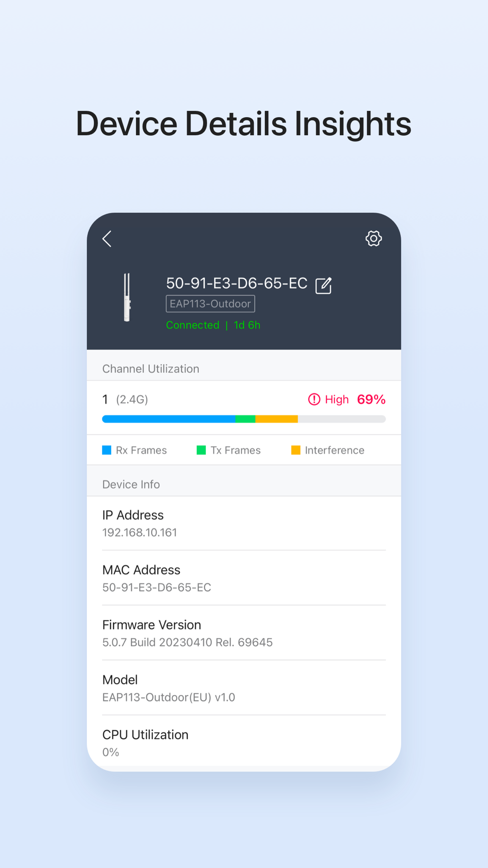The width and height of the screenshot is (488, 868).
Task: Tap the 69% utilization value
Action: [371, 399]
